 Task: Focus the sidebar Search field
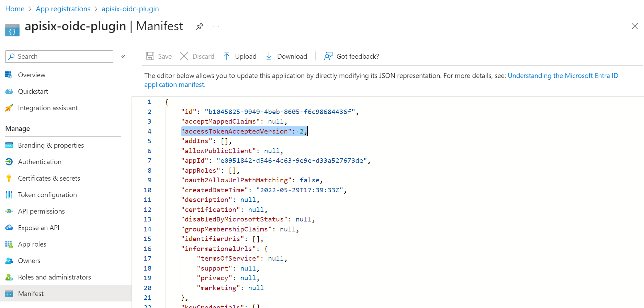click(59, 57)
